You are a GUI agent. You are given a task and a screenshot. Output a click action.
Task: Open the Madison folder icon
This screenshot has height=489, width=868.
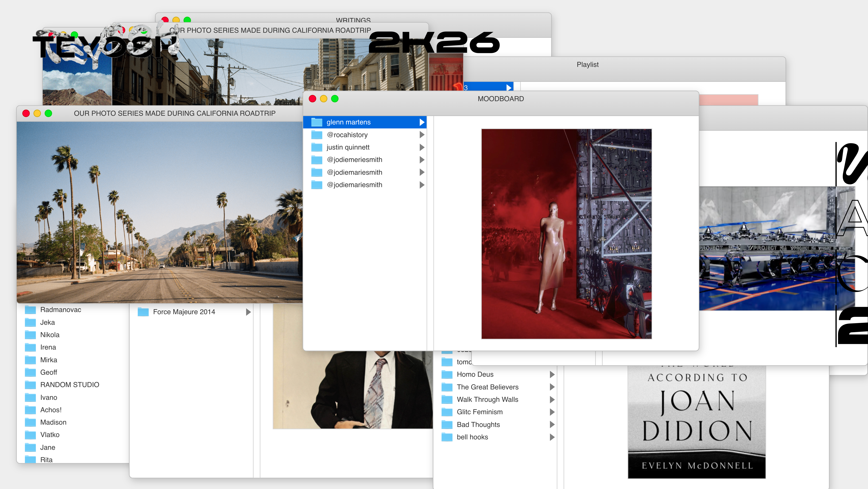click(x=30, y=423)
